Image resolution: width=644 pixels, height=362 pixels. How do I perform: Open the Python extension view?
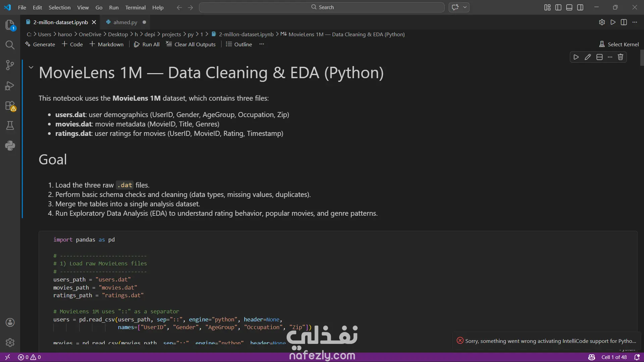[10, 146]
